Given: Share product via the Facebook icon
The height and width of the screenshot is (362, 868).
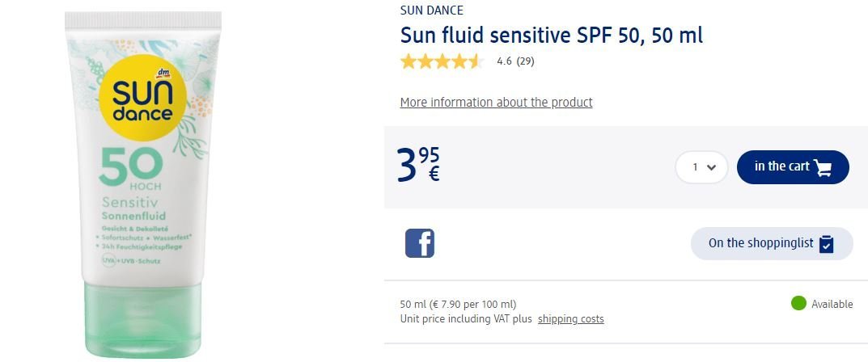Looking at the screenshot, I should point(419,243).
